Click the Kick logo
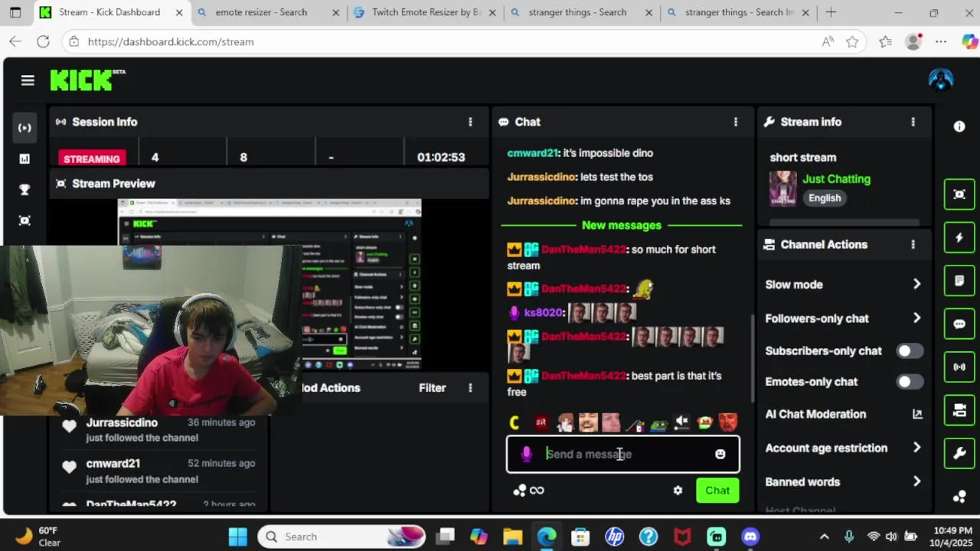This screenshot has height=551, width=980. tap(87, 80)
